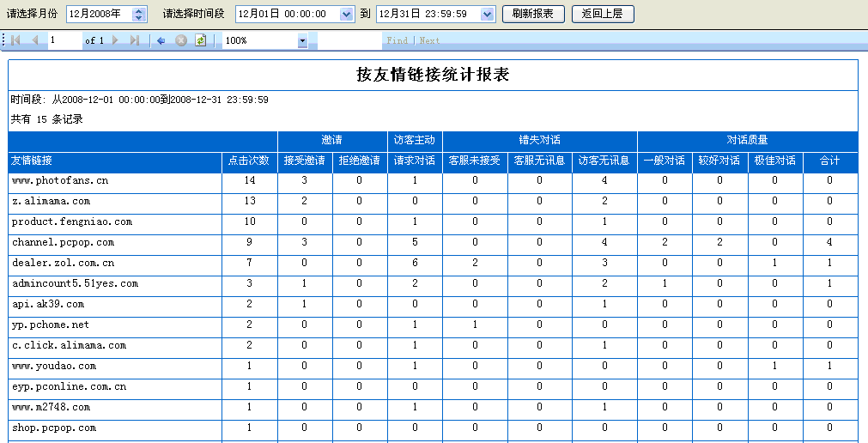Click the 返回上层 button

point(603,14)
